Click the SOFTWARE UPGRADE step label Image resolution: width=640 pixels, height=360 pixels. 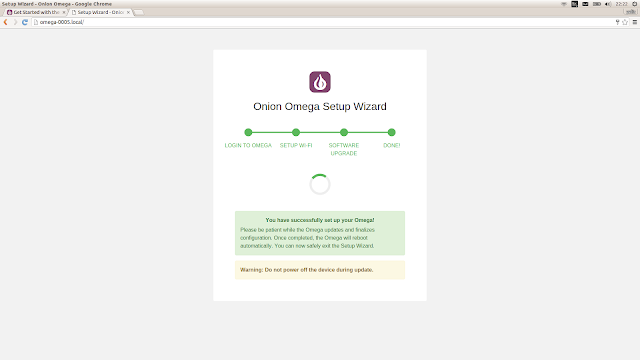(344, 149)
